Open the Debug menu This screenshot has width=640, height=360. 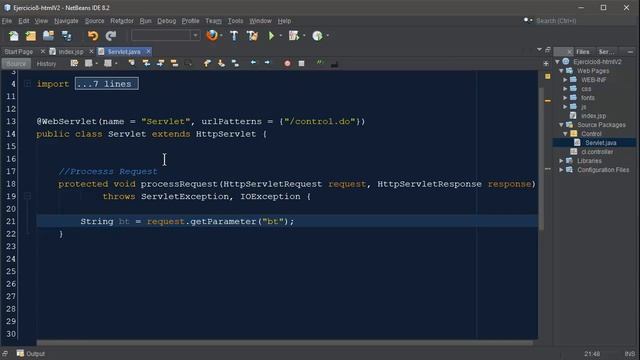(x=167, y=21)
